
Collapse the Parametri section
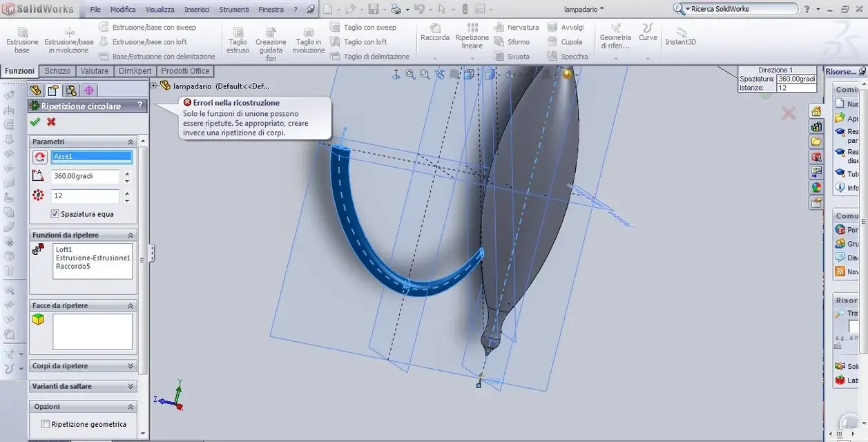pos(131,142)
